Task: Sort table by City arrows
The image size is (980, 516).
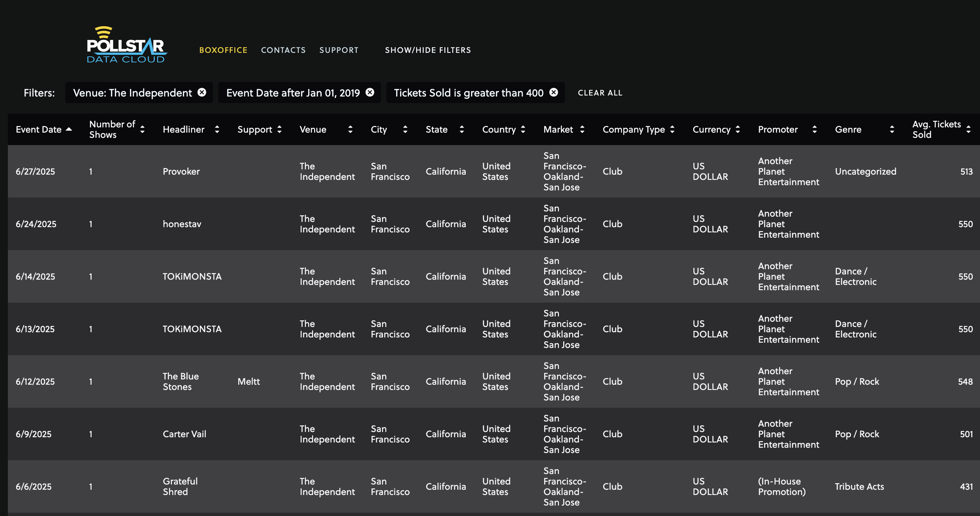Action: coord(405,129)
